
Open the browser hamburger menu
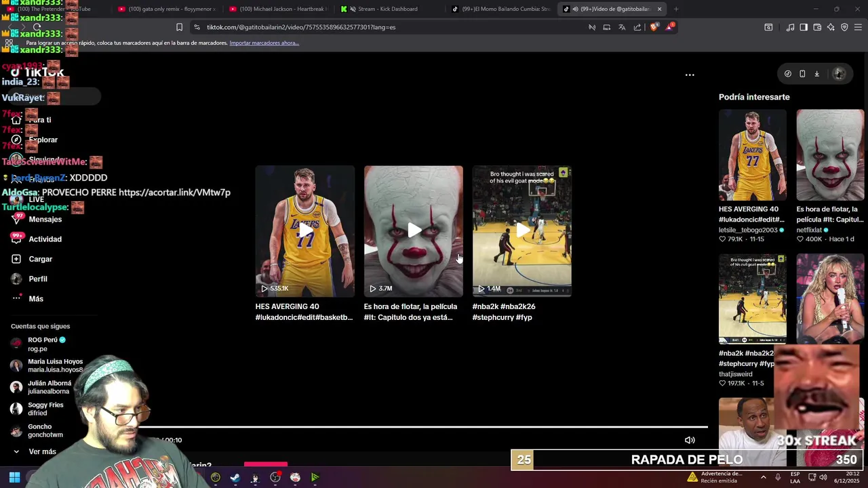(x=858, y=27)
